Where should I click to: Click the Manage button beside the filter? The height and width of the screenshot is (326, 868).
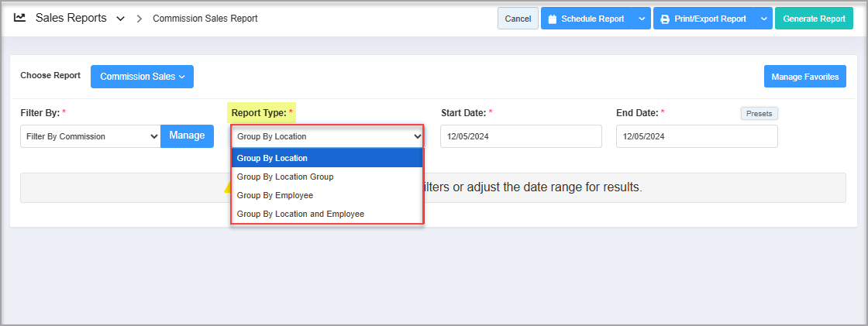coord(187,136)
